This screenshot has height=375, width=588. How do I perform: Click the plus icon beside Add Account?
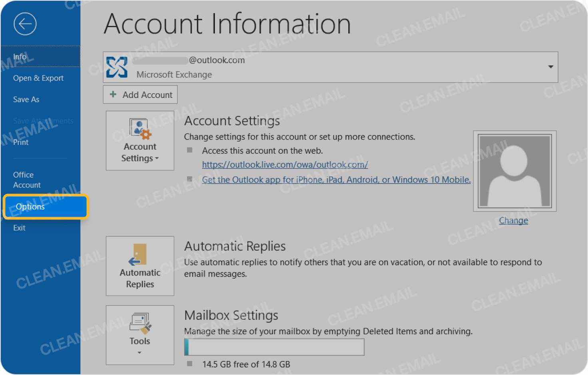(112, 94)
